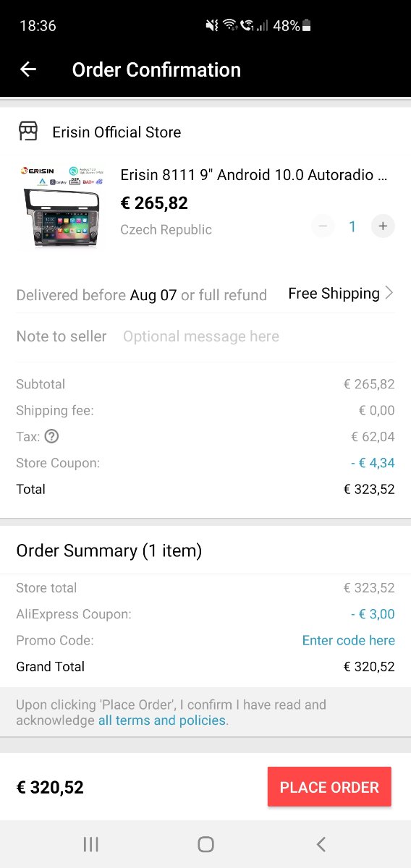This screenshot has height=868, width=411.
Task: Open the AliExpress Coupon € 3,00 selector
Action: pyautogui.click(x=373, y=614)
